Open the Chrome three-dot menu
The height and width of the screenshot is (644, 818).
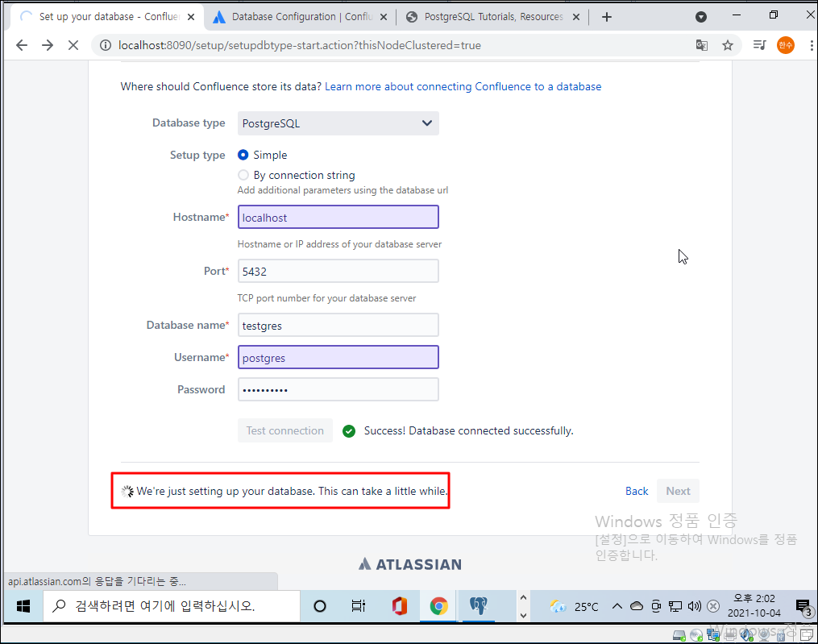pos(812,45)
